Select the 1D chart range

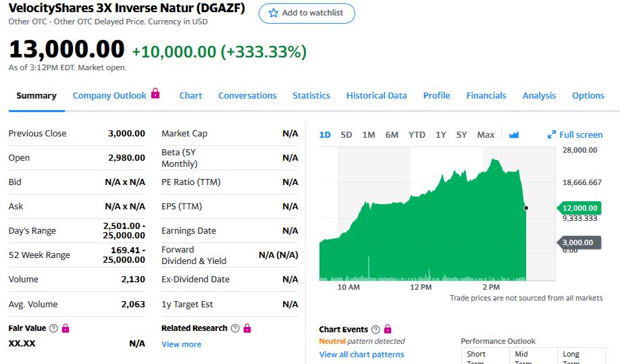[325, 135]
